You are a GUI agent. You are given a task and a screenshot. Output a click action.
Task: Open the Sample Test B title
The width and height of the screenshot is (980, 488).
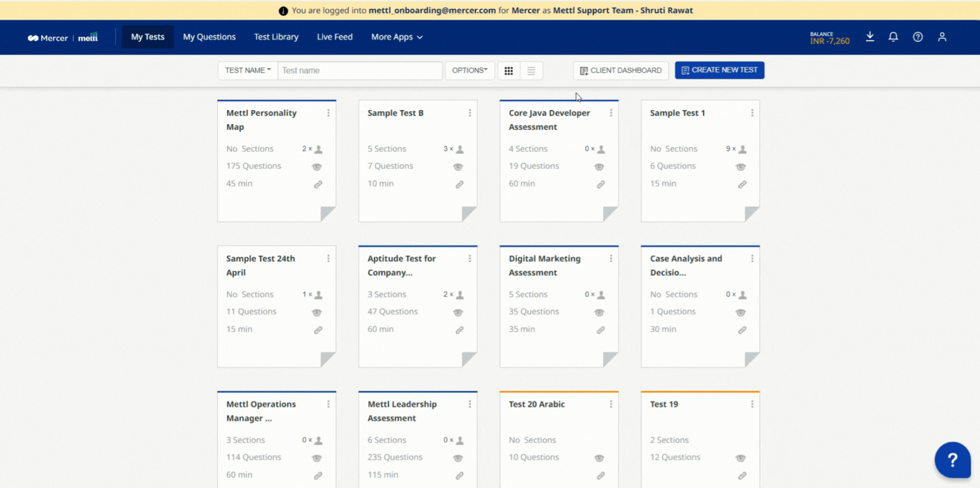point(395,113)
